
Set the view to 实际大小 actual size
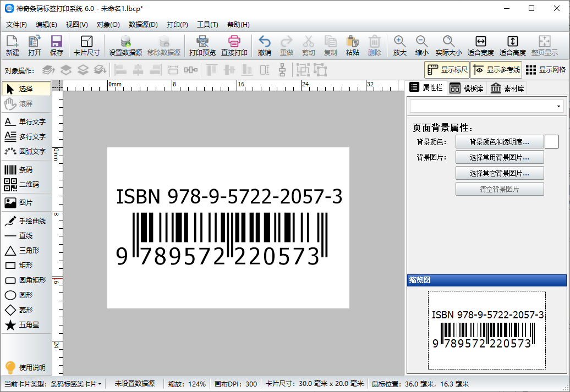coord(448,46)
